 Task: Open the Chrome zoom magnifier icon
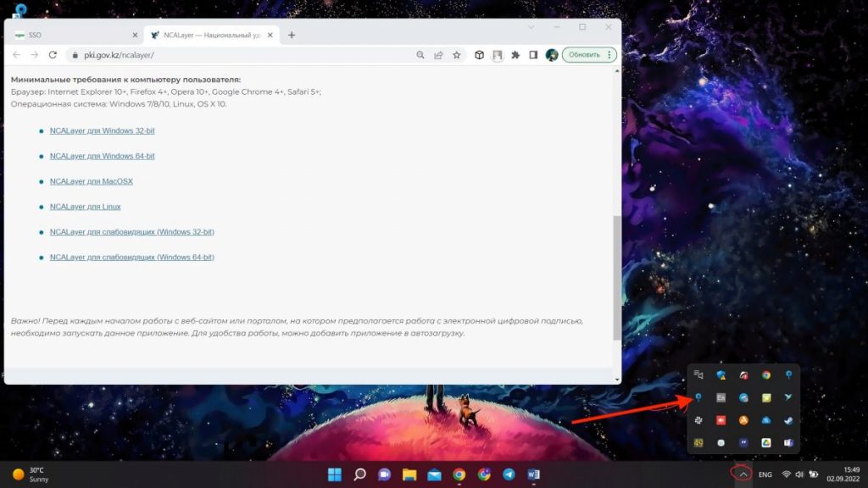point(420,55)
